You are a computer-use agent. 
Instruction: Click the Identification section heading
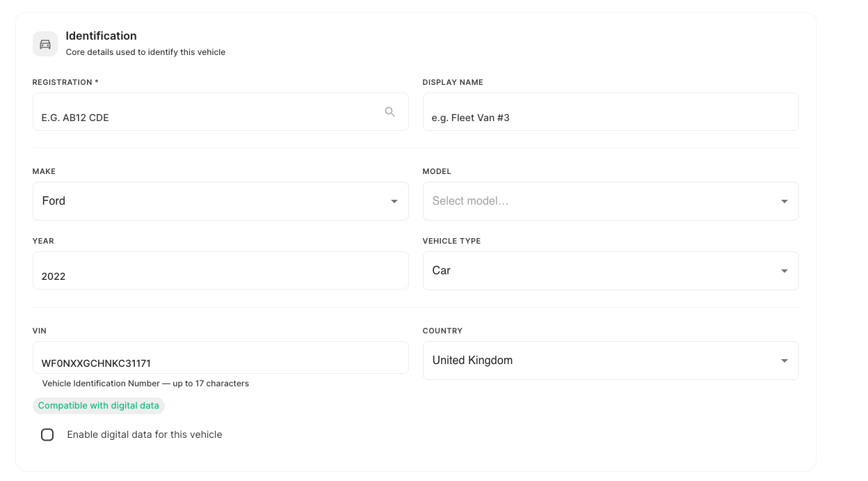tap(102, 36)
